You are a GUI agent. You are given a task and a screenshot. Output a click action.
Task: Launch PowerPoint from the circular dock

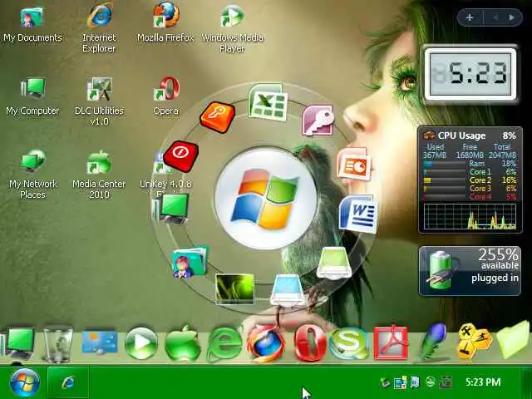point(353,165)
